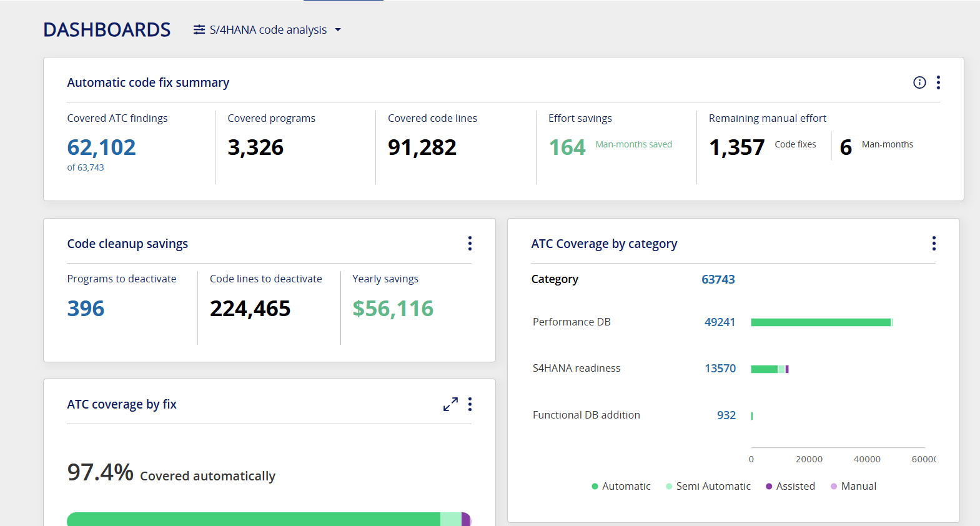
Task: Open the info icon in Automatic code fix summary
Action: pyautogui.click(x=919, y=82)
